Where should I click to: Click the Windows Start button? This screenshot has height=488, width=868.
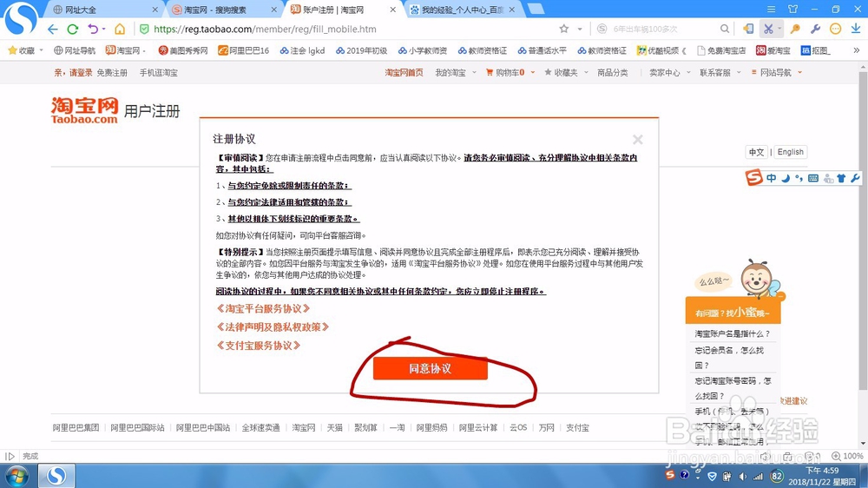click(16, 477)
